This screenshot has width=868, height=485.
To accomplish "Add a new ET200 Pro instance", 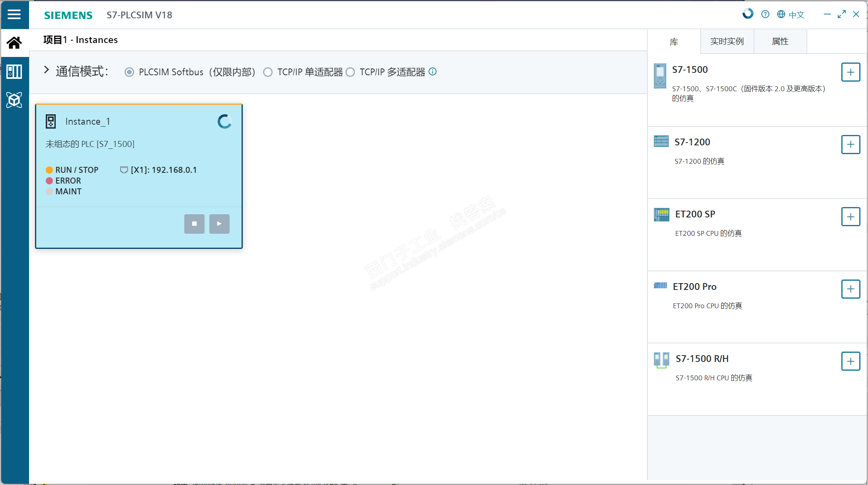I will coord(850,289).
